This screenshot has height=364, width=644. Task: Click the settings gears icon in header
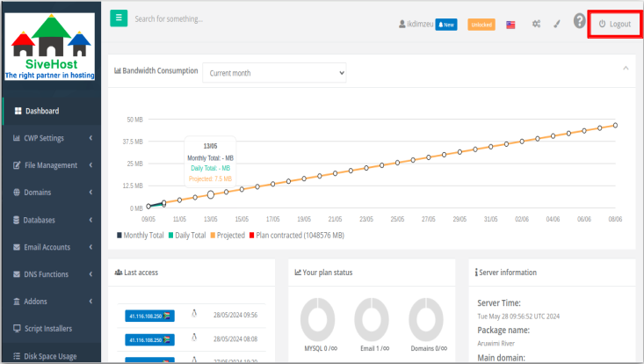pos(536,25)
